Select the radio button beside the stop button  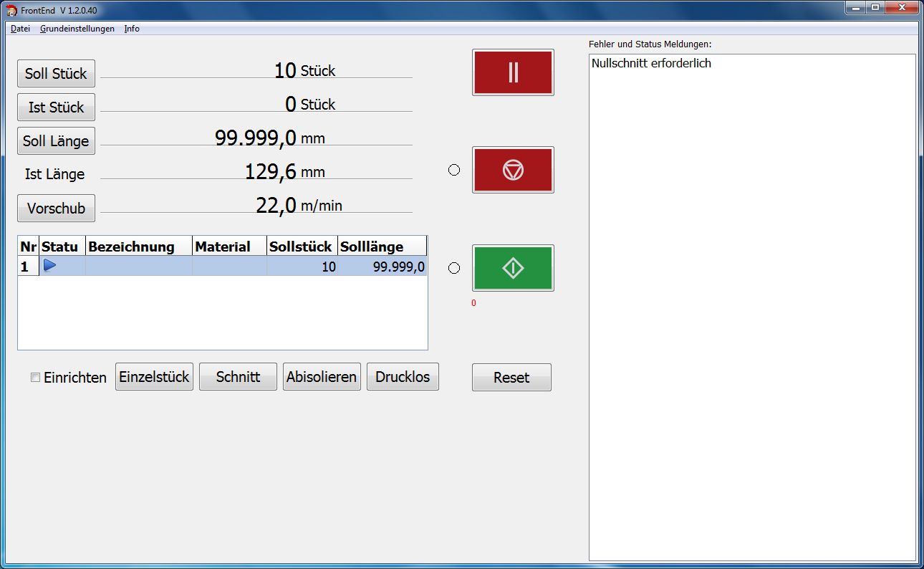coord(454,170)
